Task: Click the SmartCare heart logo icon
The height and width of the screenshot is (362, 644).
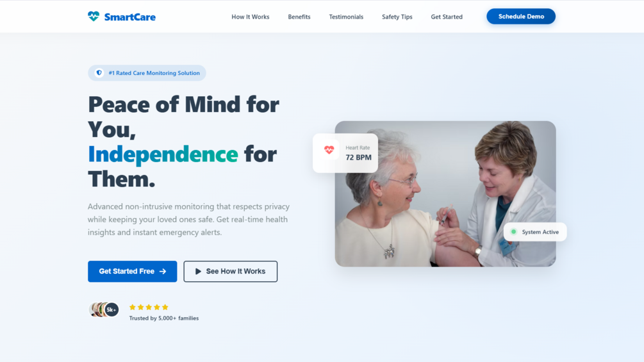Action: 94,17
